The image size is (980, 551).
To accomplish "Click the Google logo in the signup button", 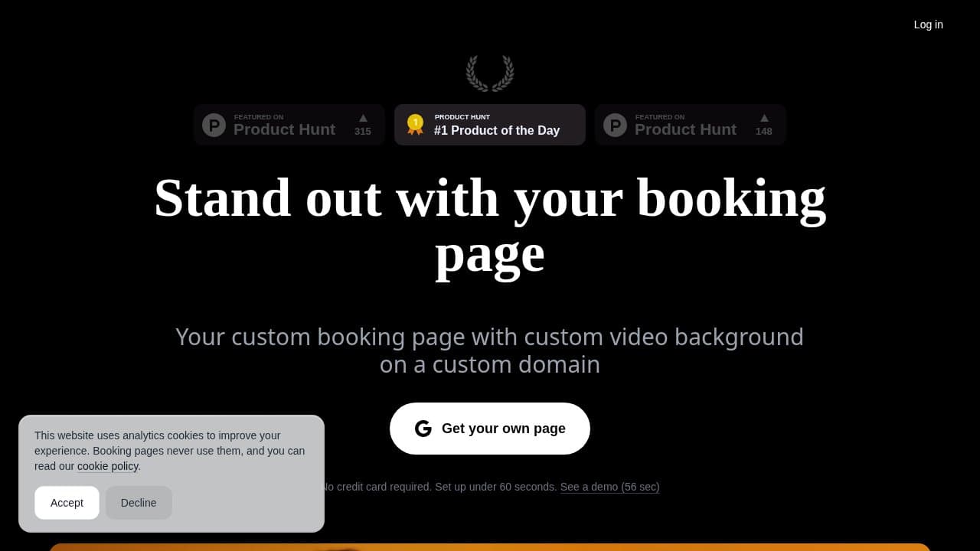I will 423,429.
